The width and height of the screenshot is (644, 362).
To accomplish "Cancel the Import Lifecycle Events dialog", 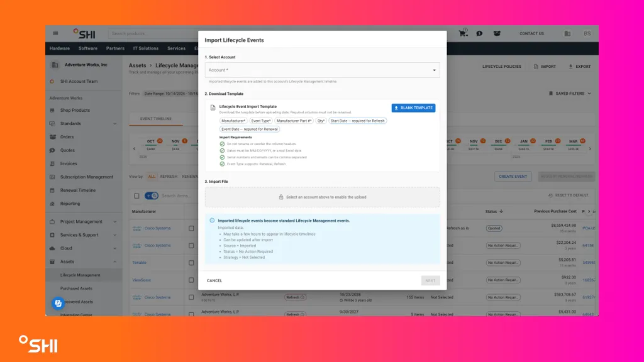I will [x=214, y=281].
